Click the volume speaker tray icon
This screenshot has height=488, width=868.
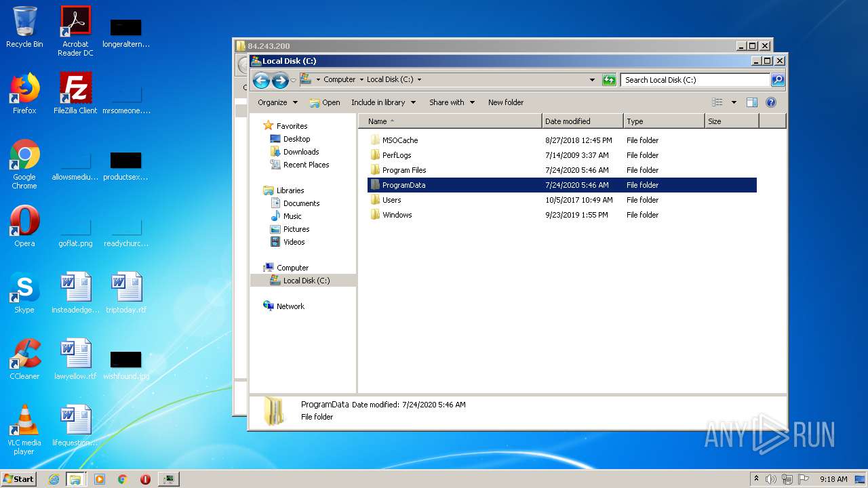click(771, 479)
